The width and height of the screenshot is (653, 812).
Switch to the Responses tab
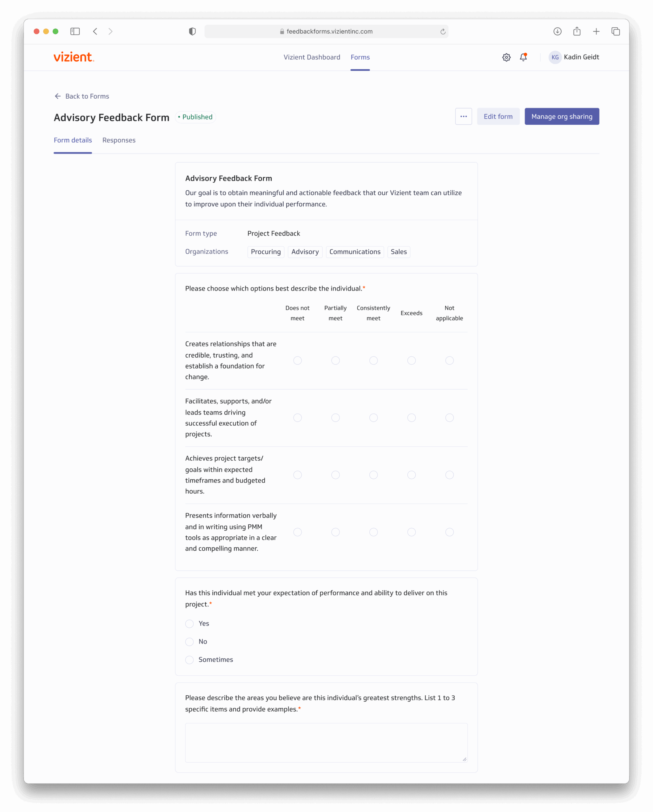[119, 140]
